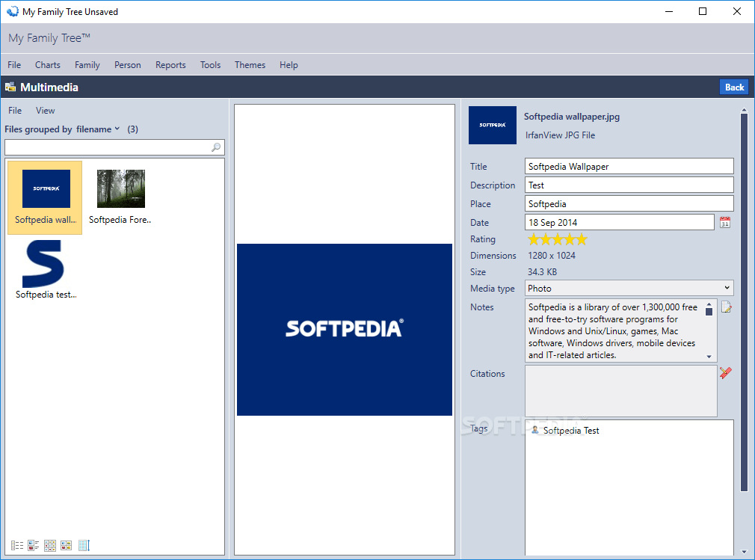Click the large Softpedia image preview
The width and height of the screenshot is (755, 560).
345,330
